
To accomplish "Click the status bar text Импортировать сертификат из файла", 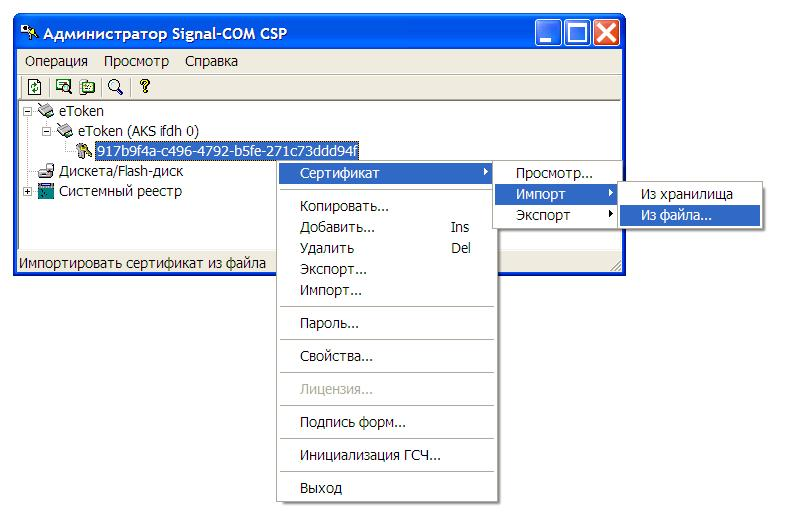I will point(142,263).
